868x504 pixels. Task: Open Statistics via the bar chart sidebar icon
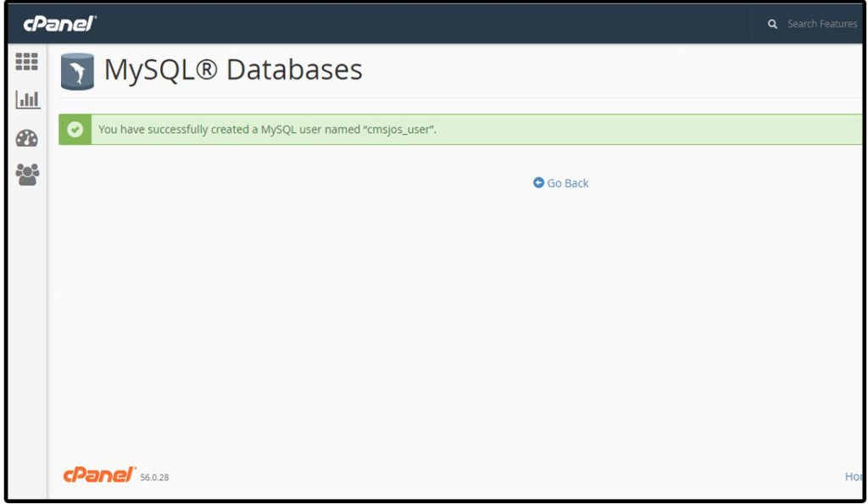click(27, 99)
